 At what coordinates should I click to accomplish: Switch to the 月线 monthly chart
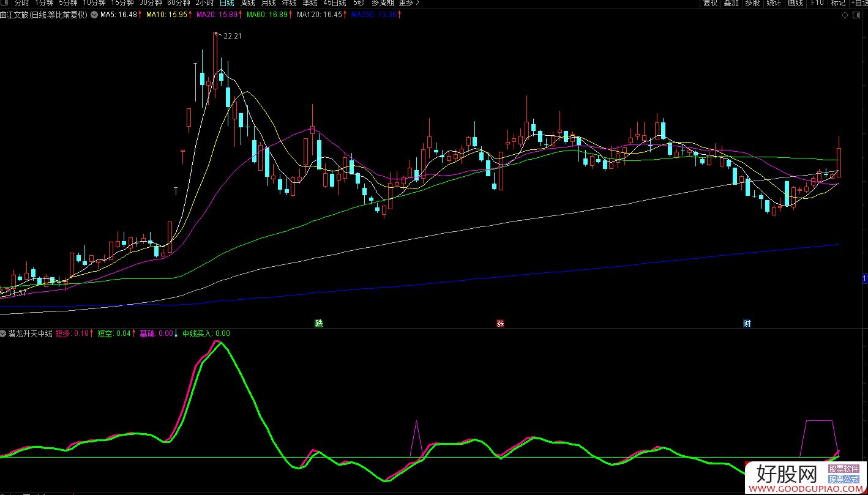(269, 3)
